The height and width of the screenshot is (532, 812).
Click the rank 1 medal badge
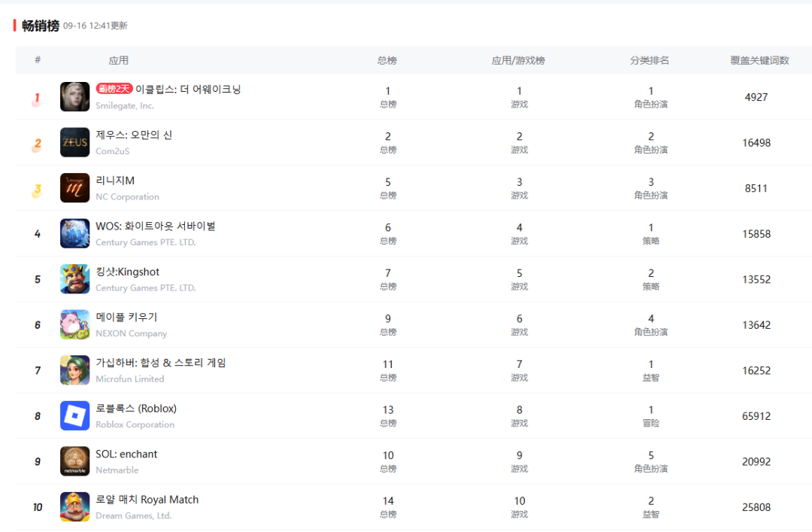pyautogui.click(x=37, y=99)
